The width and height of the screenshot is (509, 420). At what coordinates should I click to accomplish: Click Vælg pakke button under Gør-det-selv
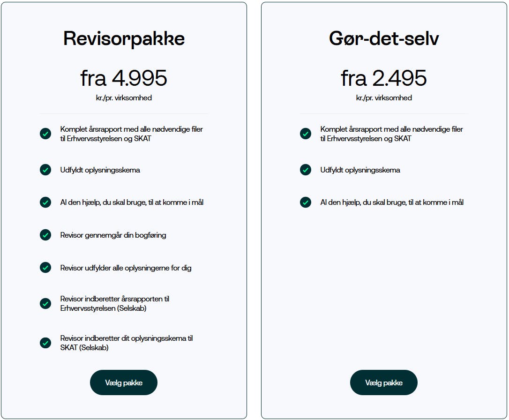pos(383,382)
